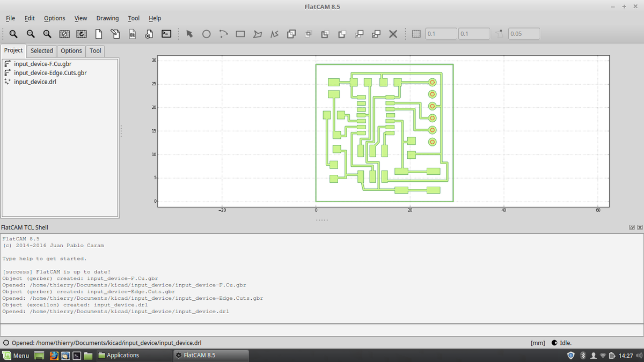Click the Update Geometry 'Ok' page icon
644x362 pixels.
[132, 34]
